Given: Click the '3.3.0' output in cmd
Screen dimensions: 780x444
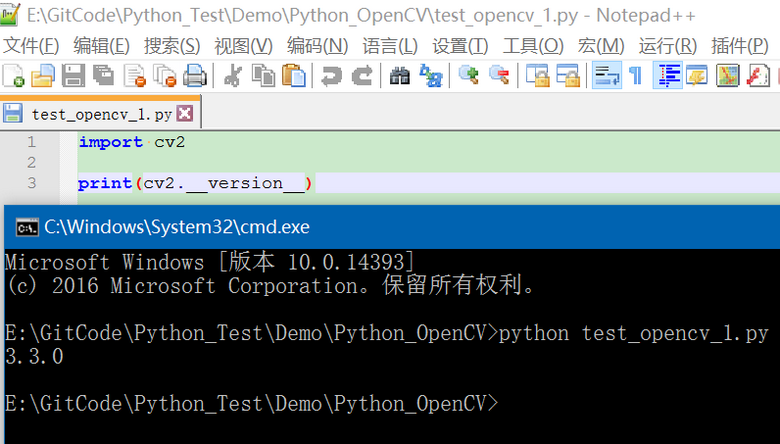Looking at the screenshot, I should [x=34, y=356].
